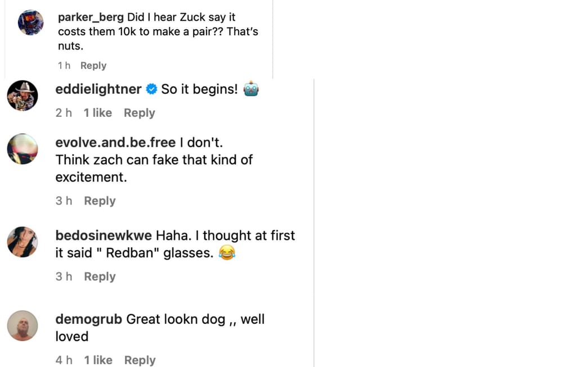The height and width of the screenshot is (367, 588).
Task: Click the 1 h timestamp under parker_berg's comment
Action: pyautogui.click(x=64, y=65)
